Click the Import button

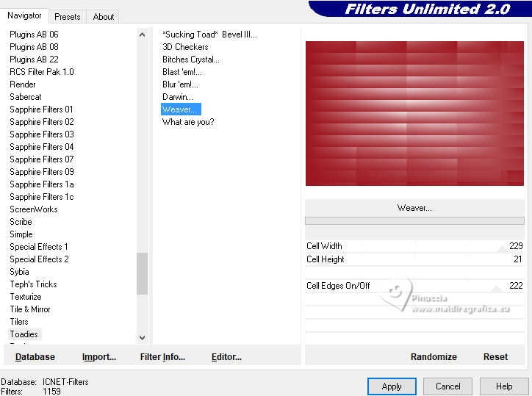99,357
